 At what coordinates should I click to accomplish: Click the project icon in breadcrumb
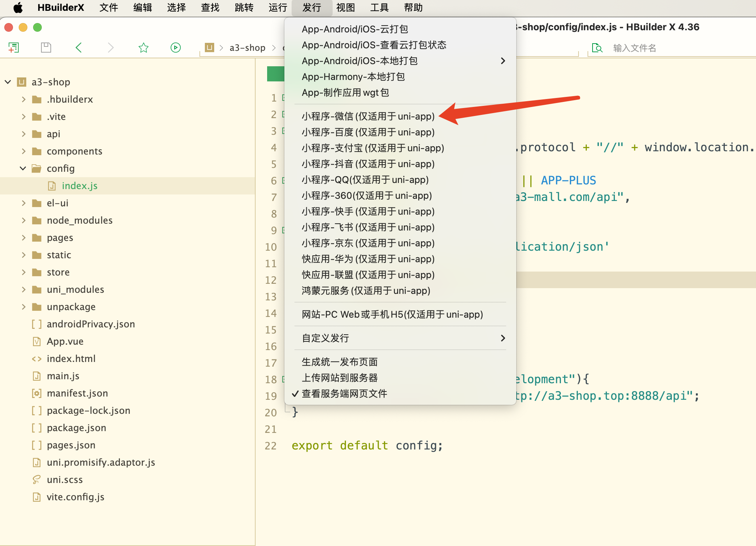tap(210, 48)
